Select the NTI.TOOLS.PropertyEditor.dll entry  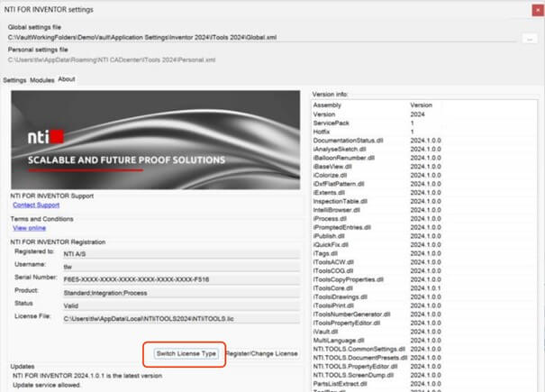pyautogui.click(x=424, y=367)
